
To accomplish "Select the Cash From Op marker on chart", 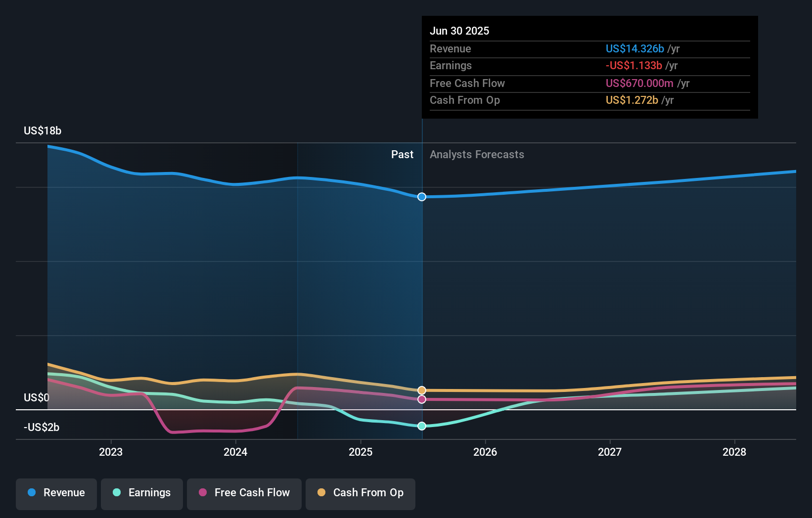I will [422, 390].
